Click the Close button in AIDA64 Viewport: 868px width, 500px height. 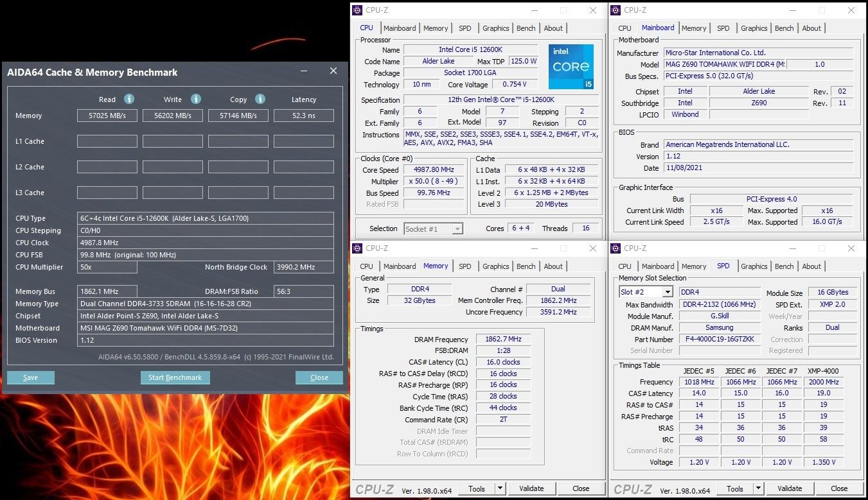[x=319, y=377]
